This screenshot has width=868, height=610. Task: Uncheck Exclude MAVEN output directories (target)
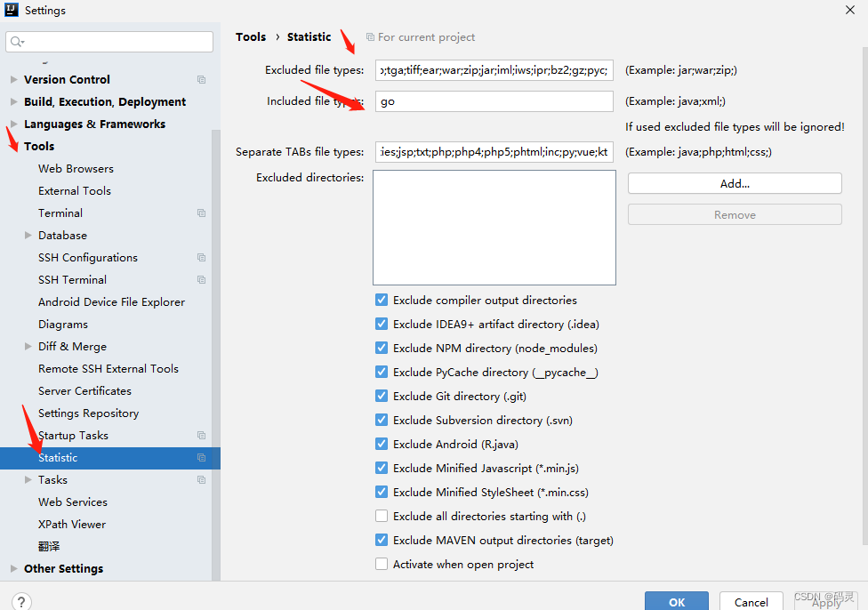(x=382, y=540)
